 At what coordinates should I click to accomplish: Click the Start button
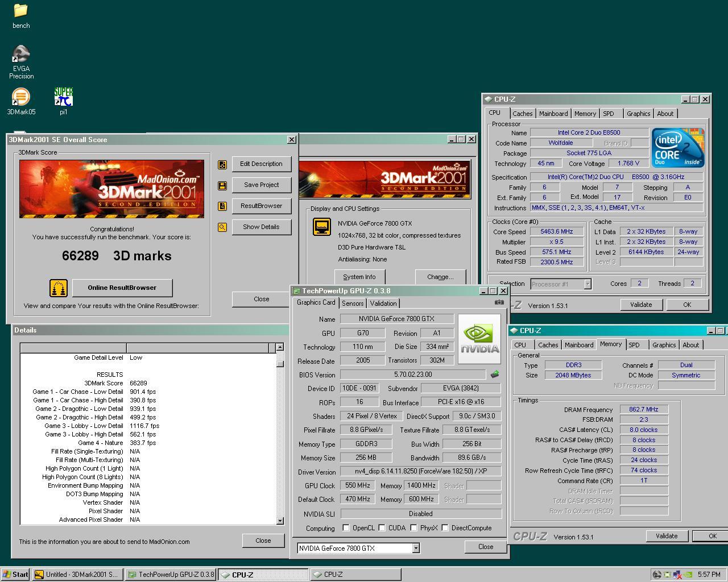[15, 575]
